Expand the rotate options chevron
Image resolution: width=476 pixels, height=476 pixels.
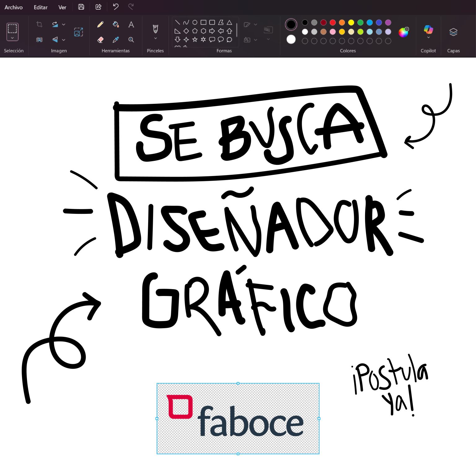64,24
